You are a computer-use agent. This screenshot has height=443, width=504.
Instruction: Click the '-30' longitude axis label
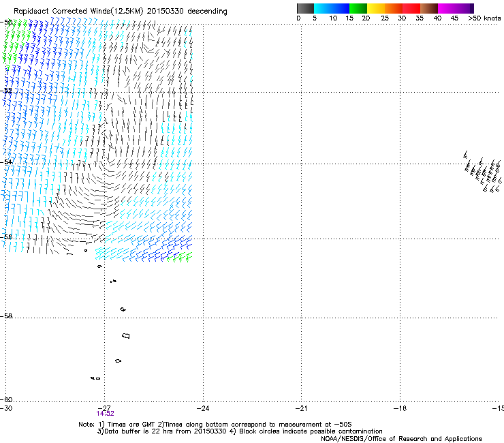click(6, 408)
